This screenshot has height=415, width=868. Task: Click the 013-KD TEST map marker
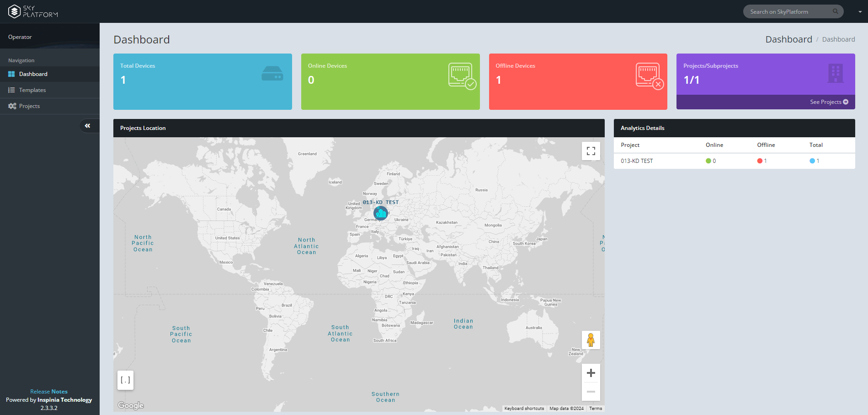[380, 213]
